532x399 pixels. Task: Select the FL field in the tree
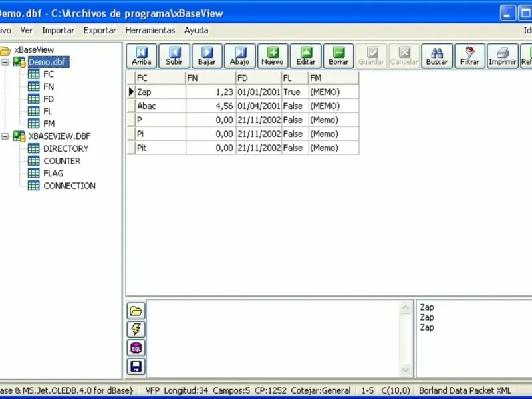click(48, 111)
